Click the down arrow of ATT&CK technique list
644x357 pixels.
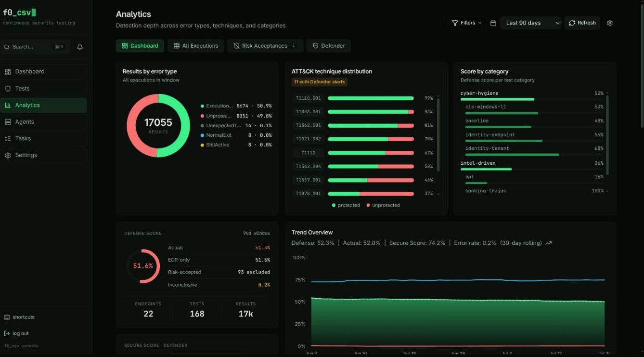tap(438, 194)
